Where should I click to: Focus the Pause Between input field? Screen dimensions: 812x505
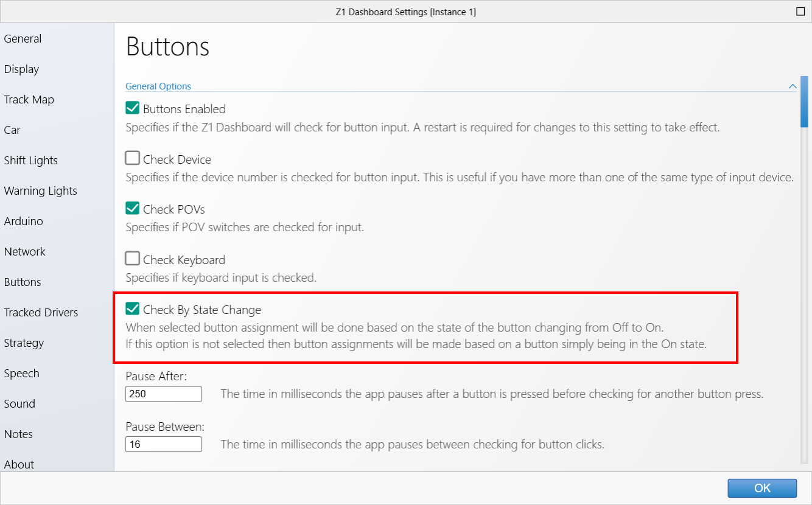pyautogui.click(x=163, y=444)
